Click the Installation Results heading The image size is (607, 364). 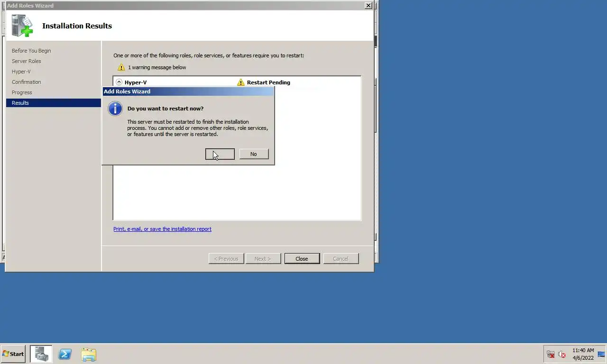click(77, 26)
